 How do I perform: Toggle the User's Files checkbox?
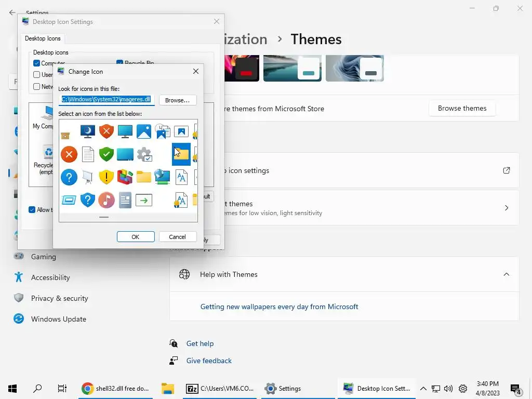point(37,75)
